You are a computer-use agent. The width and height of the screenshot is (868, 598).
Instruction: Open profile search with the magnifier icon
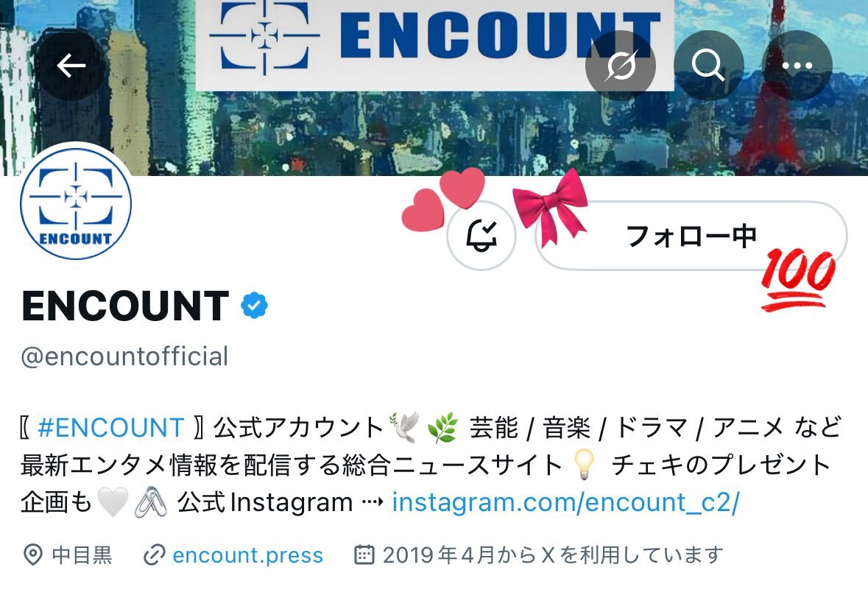(x=708, y=66)
